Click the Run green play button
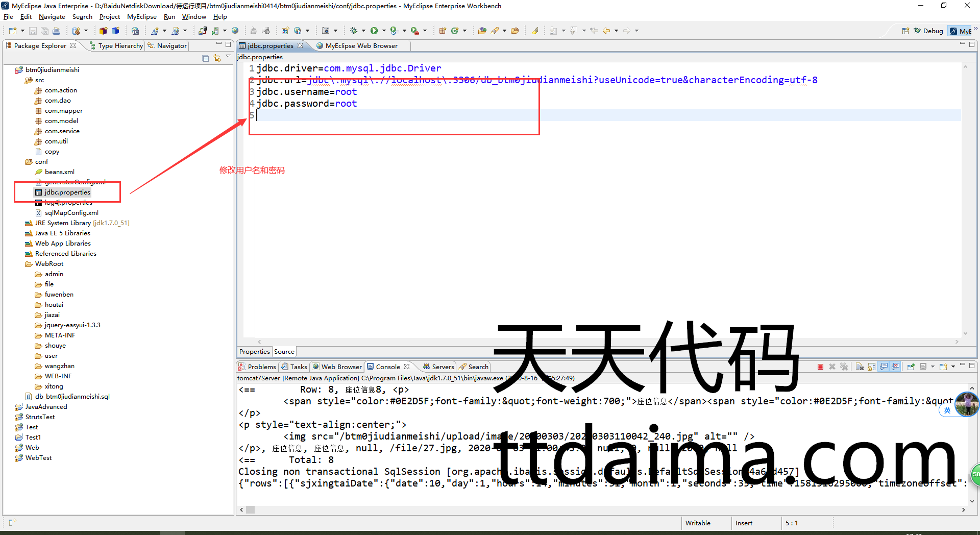This screenshot has height=535, width=980. 374,31
